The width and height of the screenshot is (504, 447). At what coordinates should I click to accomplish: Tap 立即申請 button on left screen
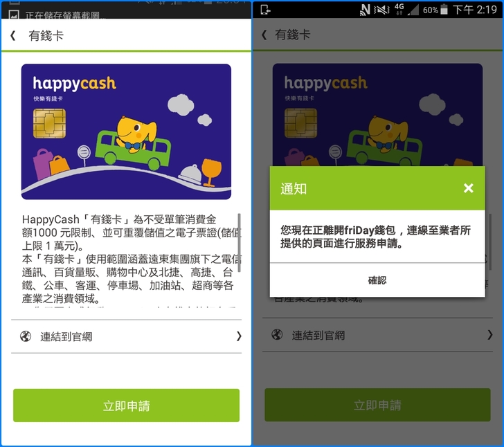point(126,405)
